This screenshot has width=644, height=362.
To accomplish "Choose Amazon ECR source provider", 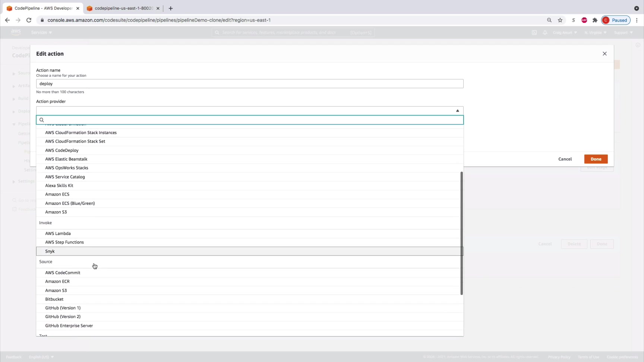I will [250, 282].
